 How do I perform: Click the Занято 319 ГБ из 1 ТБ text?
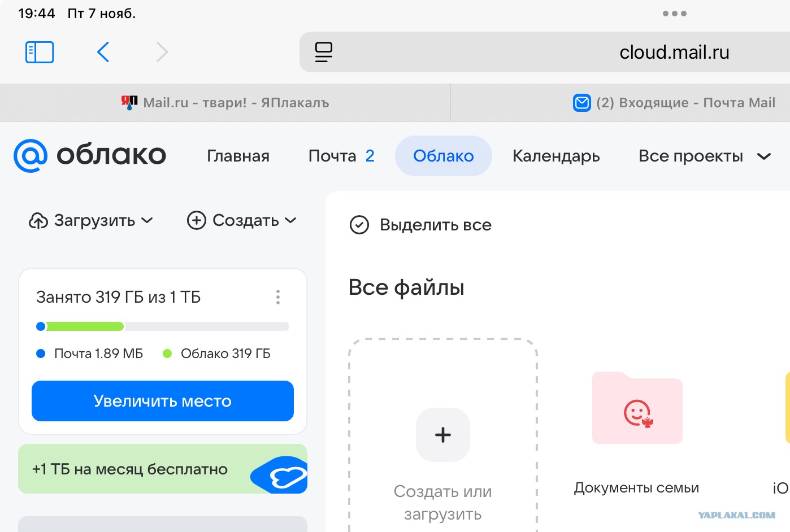pos(119,297)
